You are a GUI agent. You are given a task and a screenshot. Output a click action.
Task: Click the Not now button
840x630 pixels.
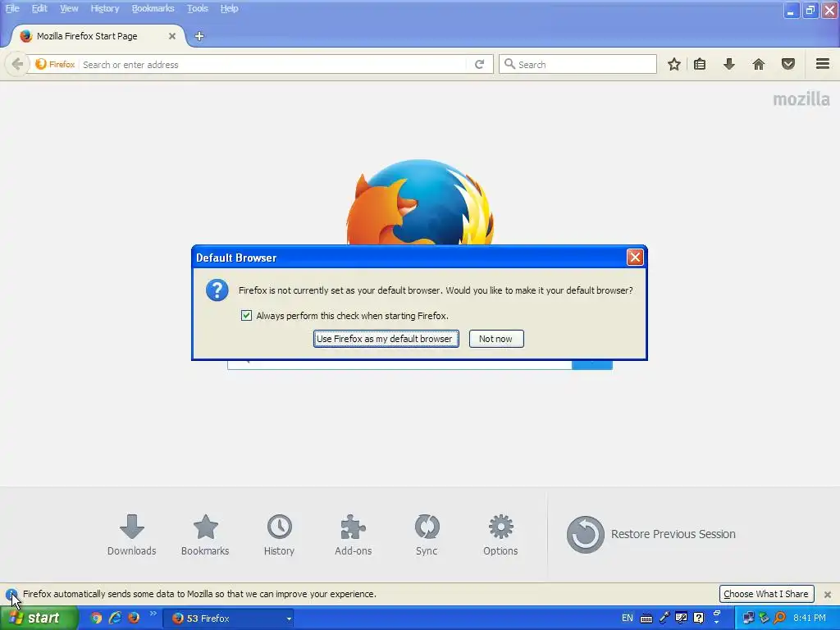[496, 339]
